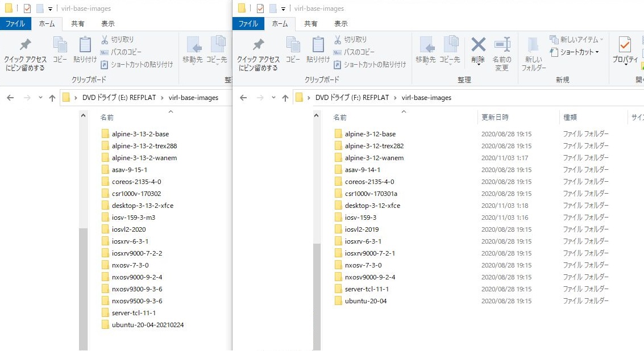644x351 pixels.
Task: Click Move to (移動先) in right window
Action: click(426, 49)
